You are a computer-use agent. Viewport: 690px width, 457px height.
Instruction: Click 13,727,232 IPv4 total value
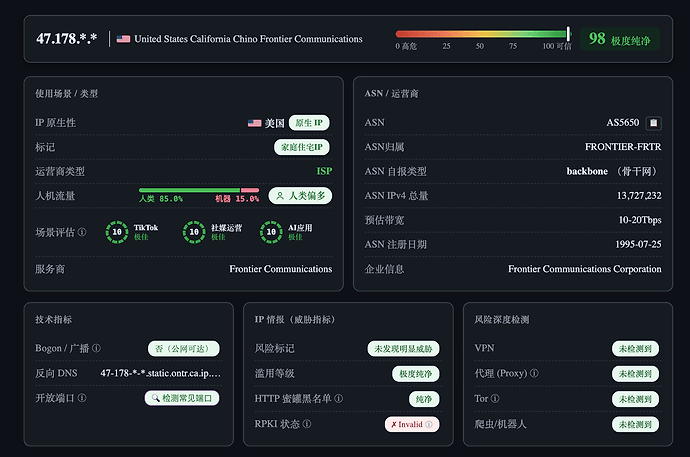(x=639, y=196)
